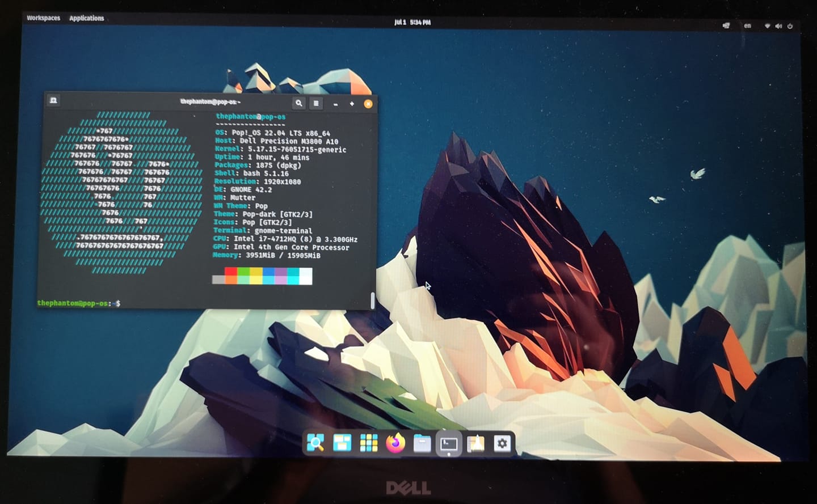Close the terminal with orange button
The image size is (817, 504).
(x=368, y=104)
